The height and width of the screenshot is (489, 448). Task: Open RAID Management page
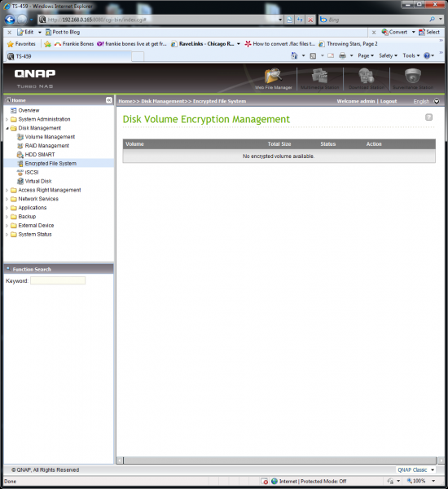tap(46, 146)
